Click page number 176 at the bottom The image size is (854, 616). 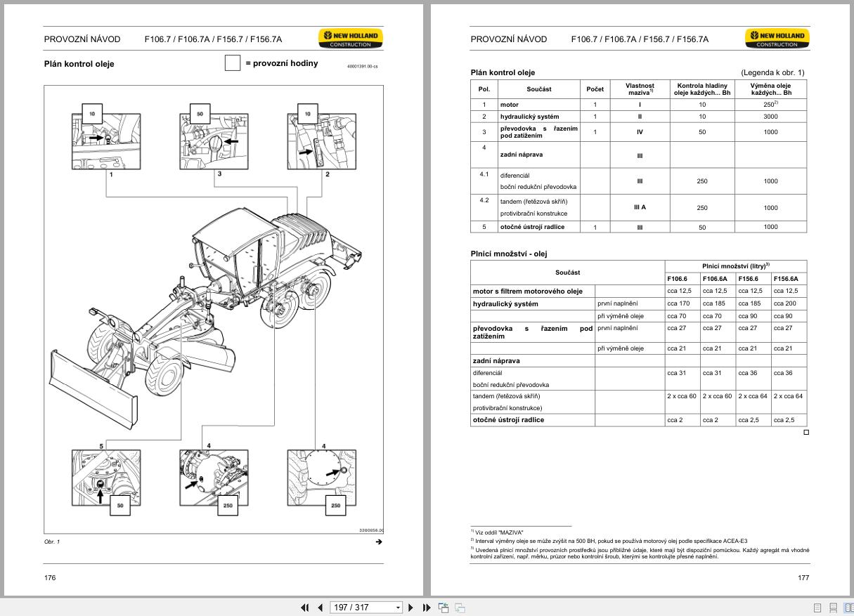pyautogui.click(x=50, y=577)
